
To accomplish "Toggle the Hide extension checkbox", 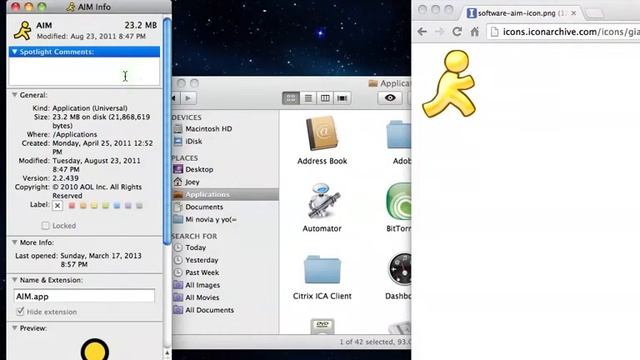I will (20, 311).
